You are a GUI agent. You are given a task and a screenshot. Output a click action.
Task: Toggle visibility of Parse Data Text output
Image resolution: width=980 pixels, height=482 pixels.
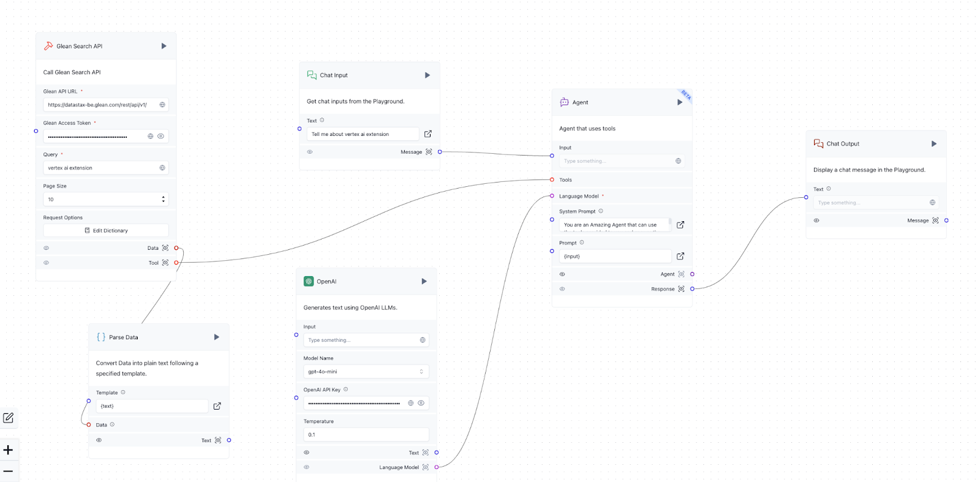pos(99,440)
